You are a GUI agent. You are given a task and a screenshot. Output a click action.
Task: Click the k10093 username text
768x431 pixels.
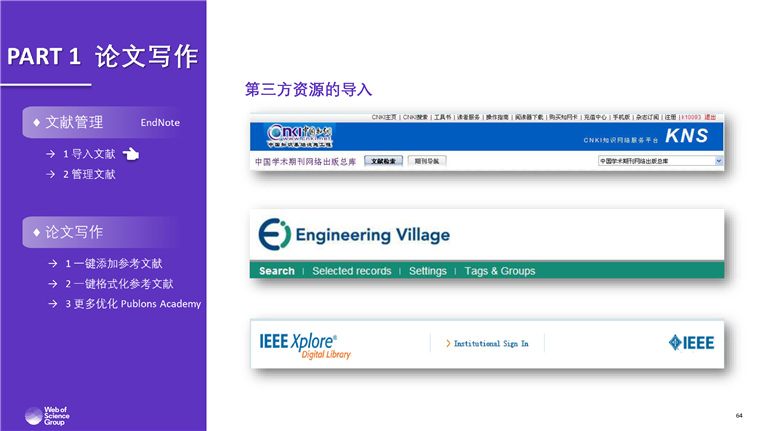coord(691,117)
